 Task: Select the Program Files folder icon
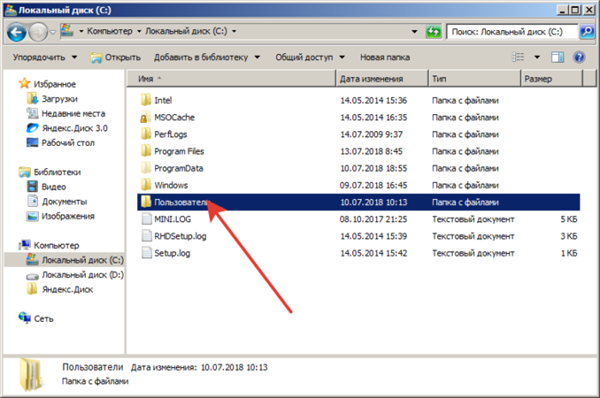(146, 151)
